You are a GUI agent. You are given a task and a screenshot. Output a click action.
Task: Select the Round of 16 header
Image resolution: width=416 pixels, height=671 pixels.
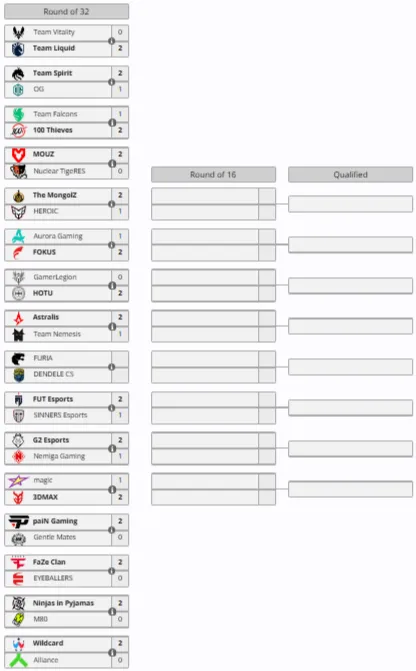tap(213, 175)
